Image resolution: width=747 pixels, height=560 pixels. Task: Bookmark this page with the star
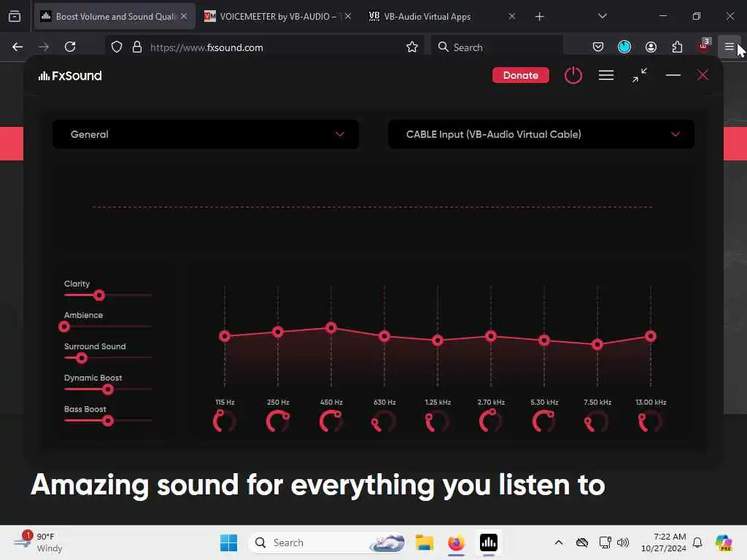(x=412, y=47)
